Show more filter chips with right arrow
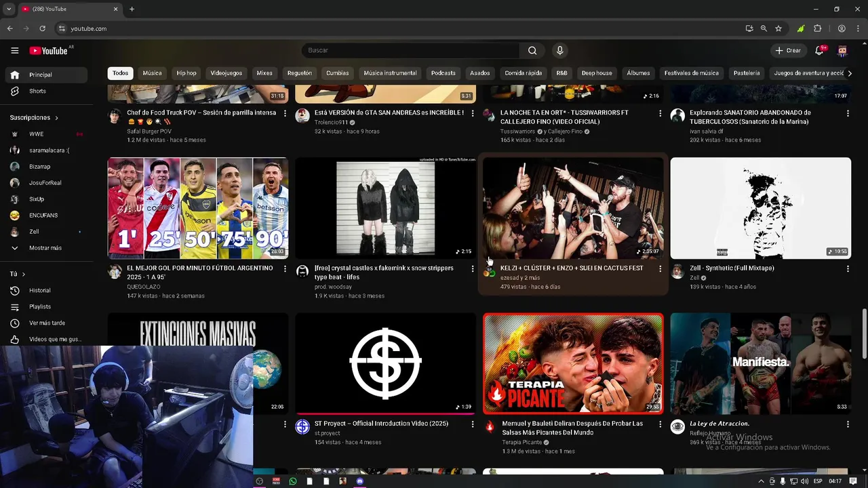The image size is (868, 488). point(850,73)
